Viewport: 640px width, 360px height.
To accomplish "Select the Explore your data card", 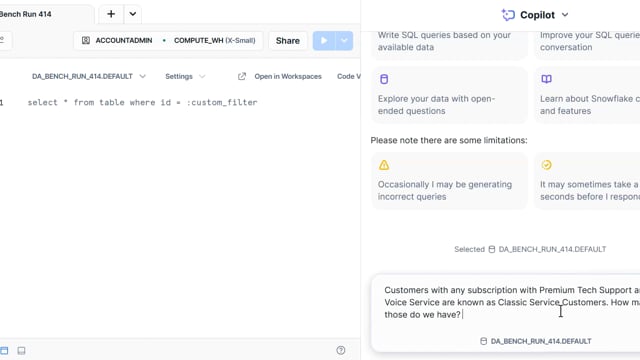I will [x=449, y=95].
